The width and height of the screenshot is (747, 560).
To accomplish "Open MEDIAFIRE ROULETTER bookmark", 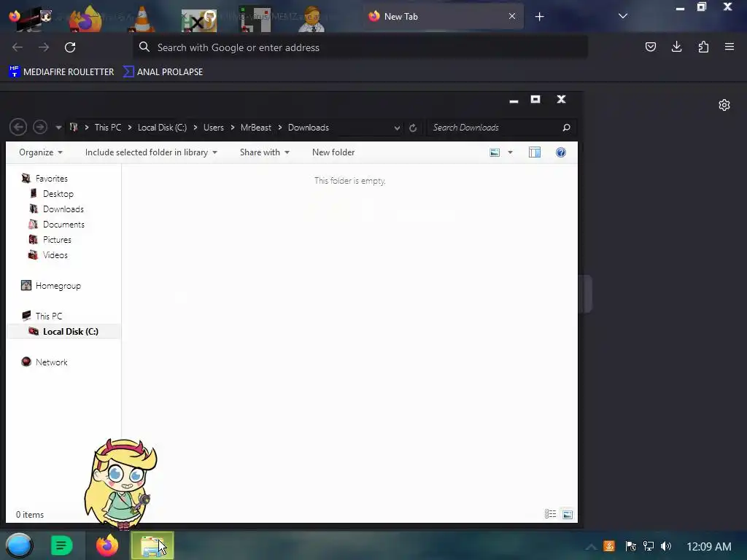I will (x=61, y=72).
